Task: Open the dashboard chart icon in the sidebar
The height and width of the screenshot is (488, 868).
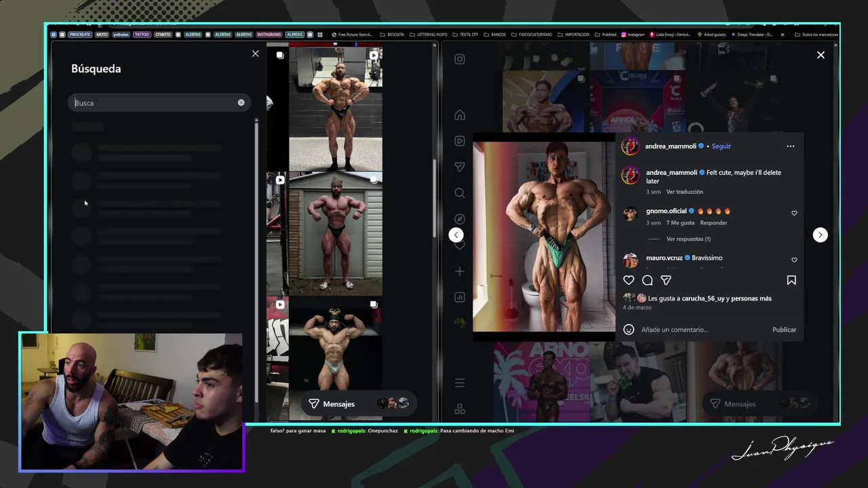Action: tap(460, 297)
